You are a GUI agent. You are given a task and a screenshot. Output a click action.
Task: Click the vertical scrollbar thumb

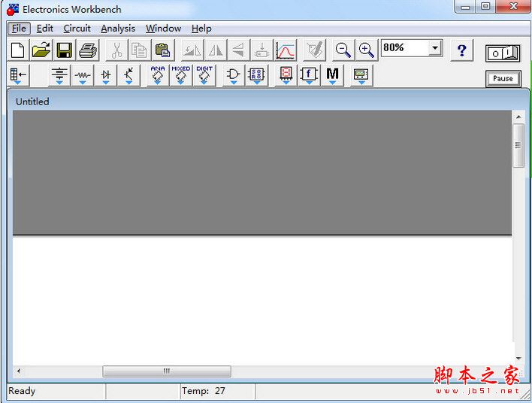[518, 145]
